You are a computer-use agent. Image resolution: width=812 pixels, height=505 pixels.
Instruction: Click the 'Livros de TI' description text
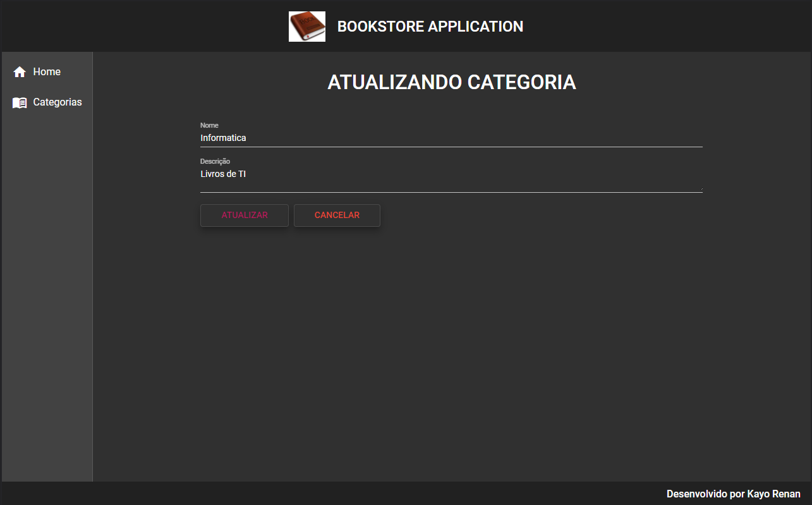[223, 174]
